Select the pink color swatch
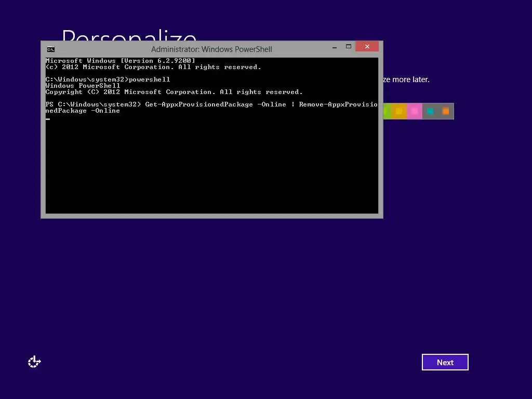This screenshot has height=399, width=532. [x=415, y=111]
